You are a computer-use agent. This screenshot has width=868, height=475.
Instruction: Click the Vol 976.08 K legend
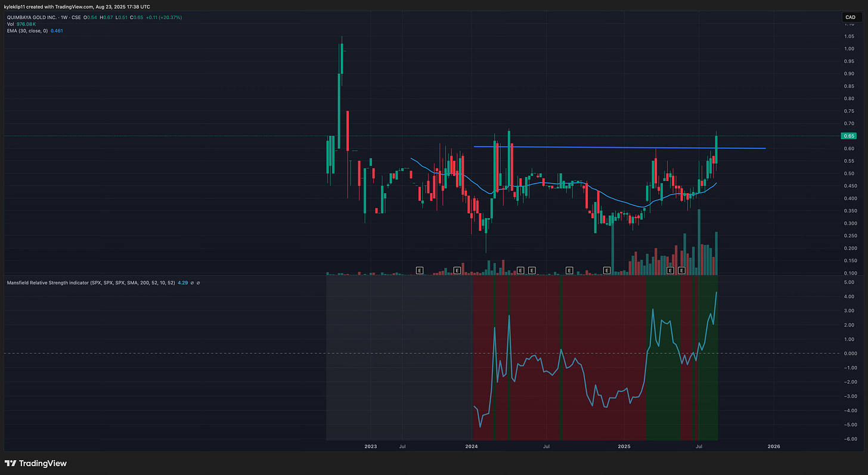(x=20, y=24)
